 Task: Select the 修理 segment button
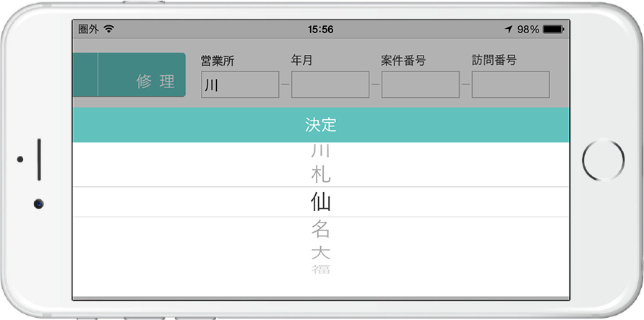[142, 74]
